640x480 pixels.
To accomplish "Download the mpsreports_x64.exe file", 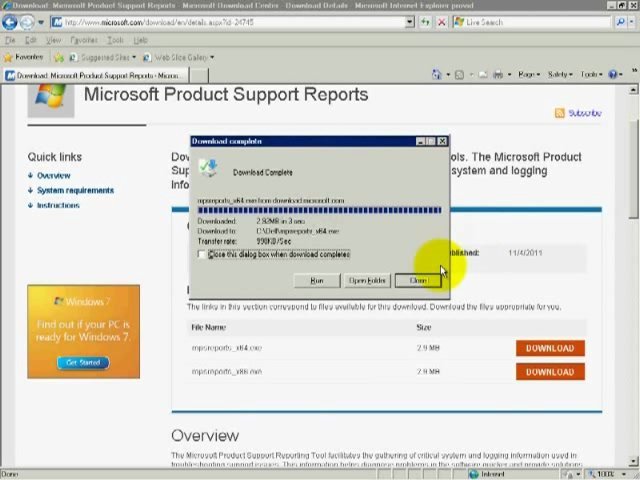I will pos(550,348).
